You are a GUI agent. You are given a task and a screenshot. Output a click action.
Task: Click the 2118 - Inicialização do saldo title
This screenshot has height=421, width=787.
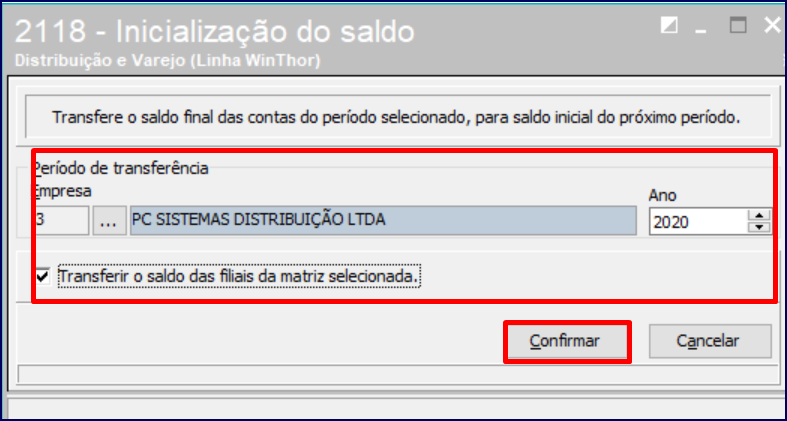pos(215,32)
